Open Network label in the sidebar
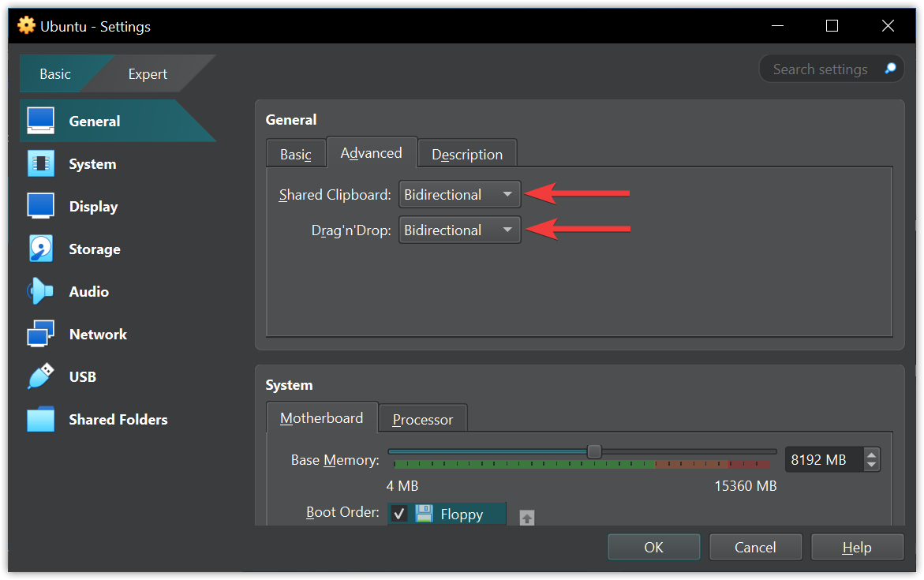The height and width of the screenshot is (580, 924). pyautogui.click(x=99, y=335)
